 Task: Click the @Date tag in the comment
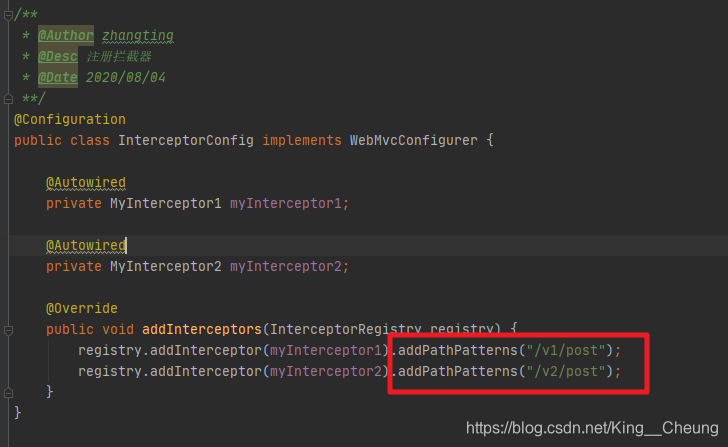click(58, 77)
